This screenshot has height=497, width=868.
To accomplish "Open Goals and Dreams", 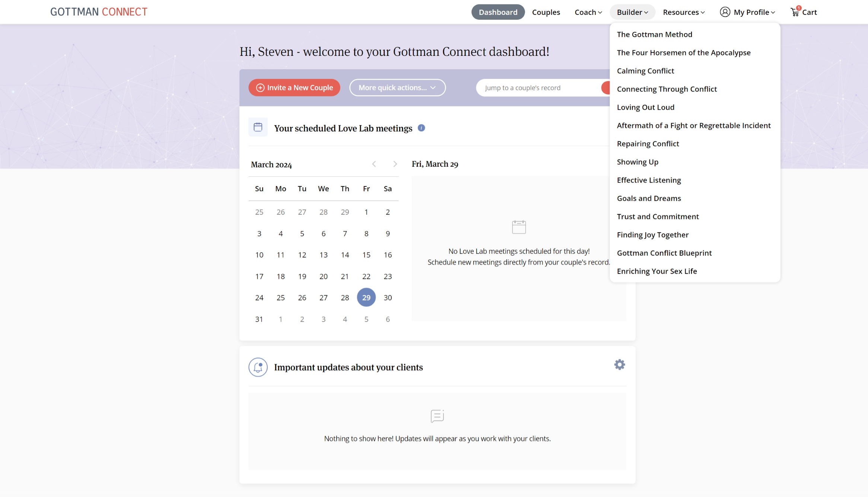I will click(649, 199).
